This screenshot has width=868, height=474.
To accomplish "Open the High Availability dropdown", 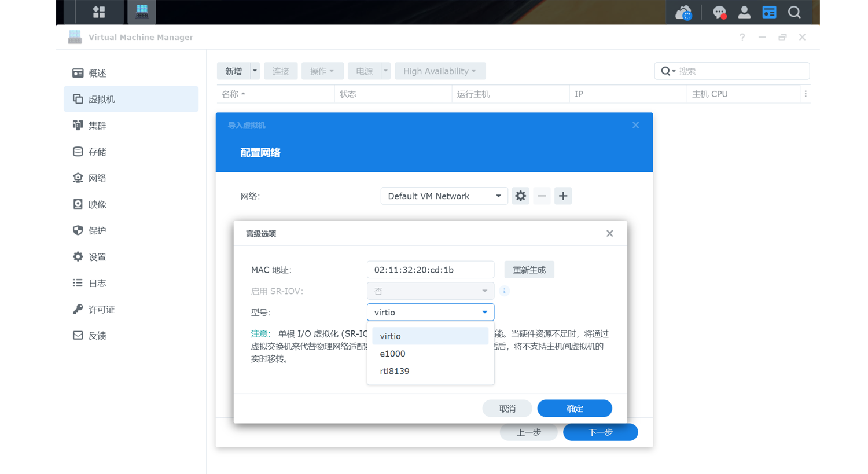I will [440, 71].
